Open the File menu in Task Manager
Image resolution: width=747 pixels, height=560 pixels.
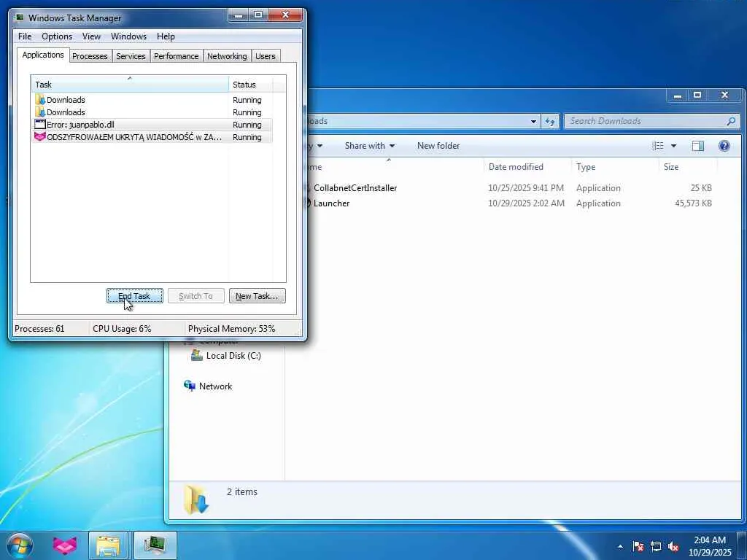[25, 36]
